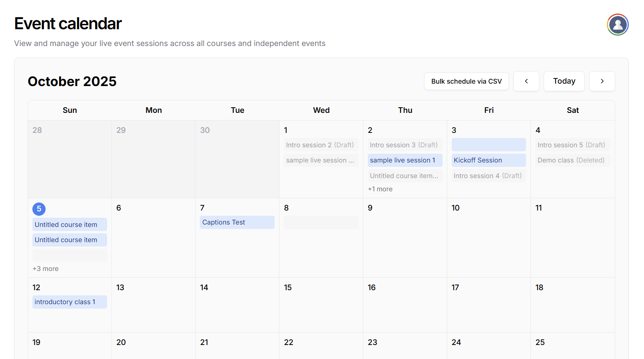Open Bulk schedule via CSV

(x=466, y=81)
